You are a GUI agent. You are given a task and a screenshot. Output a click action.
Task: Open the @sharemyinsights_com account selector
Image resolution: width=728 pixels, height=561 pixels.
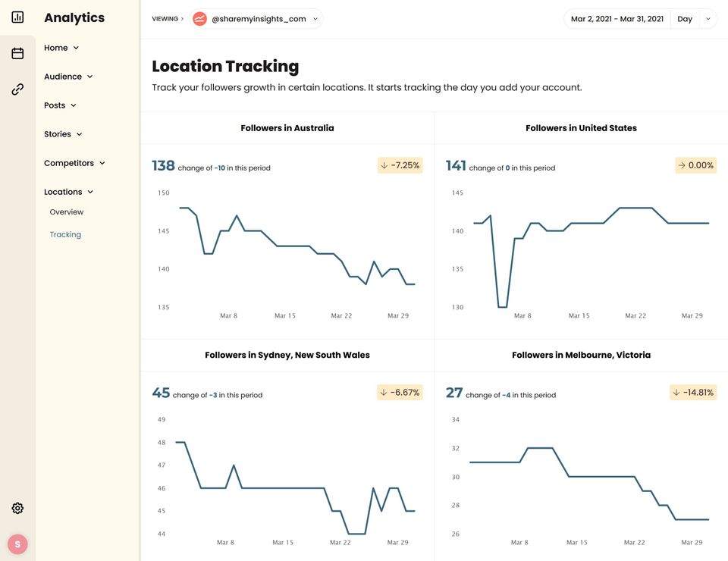[x=259, y=19]
